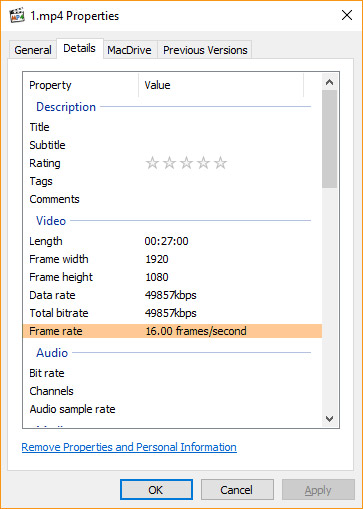Select the Comments property row

(172, 199)
